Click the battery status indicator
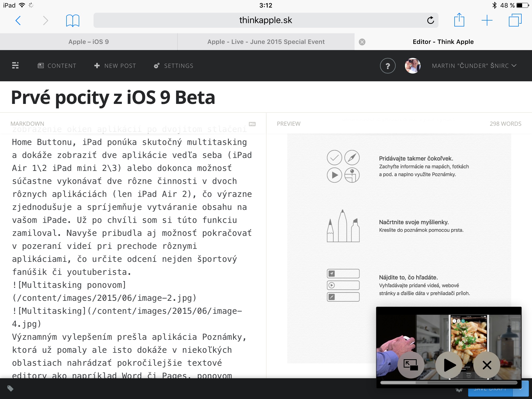 (522, 5)
